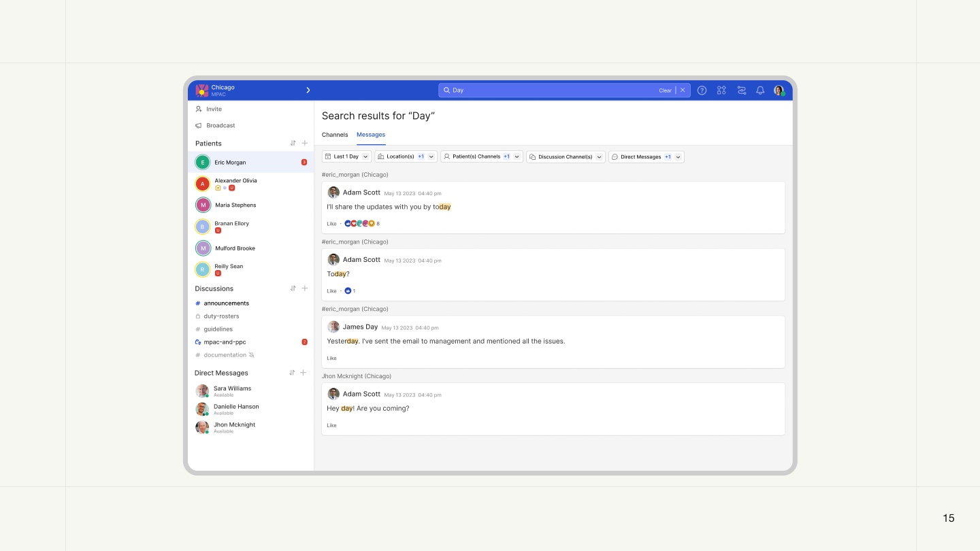Click the sort icon in Patients section

(x=293, y=144)
